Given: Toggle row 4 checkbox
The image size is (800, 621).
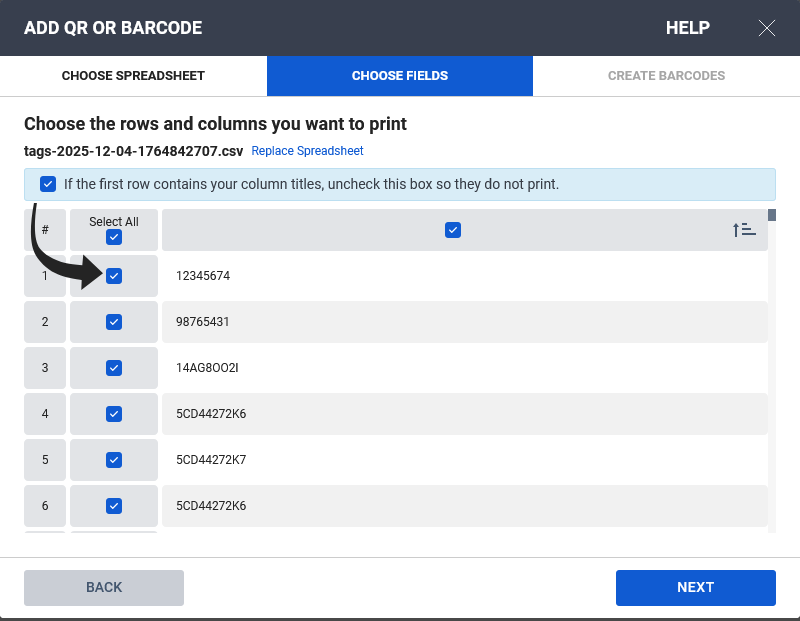Looking at the screenshot, I should [x=114, y=414].
